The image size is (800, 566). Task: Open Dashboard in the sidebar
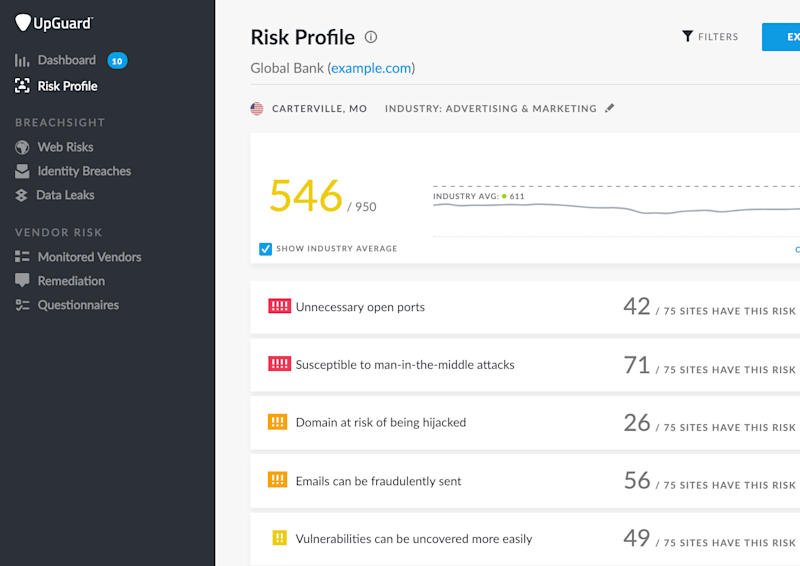pos(66,60)
